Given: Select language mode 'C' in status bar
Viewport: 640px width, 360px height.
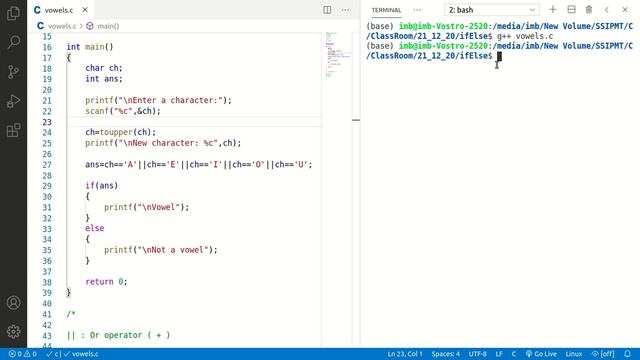Looking at the screenshot, I should tap(513, 354).
